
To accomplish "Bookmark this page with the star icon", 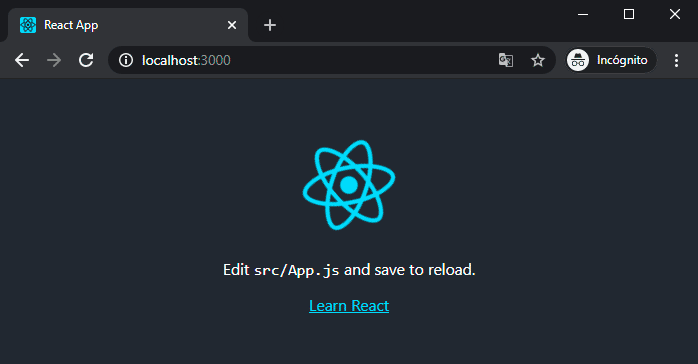I will pyautogui.click(x=538, y=60).
